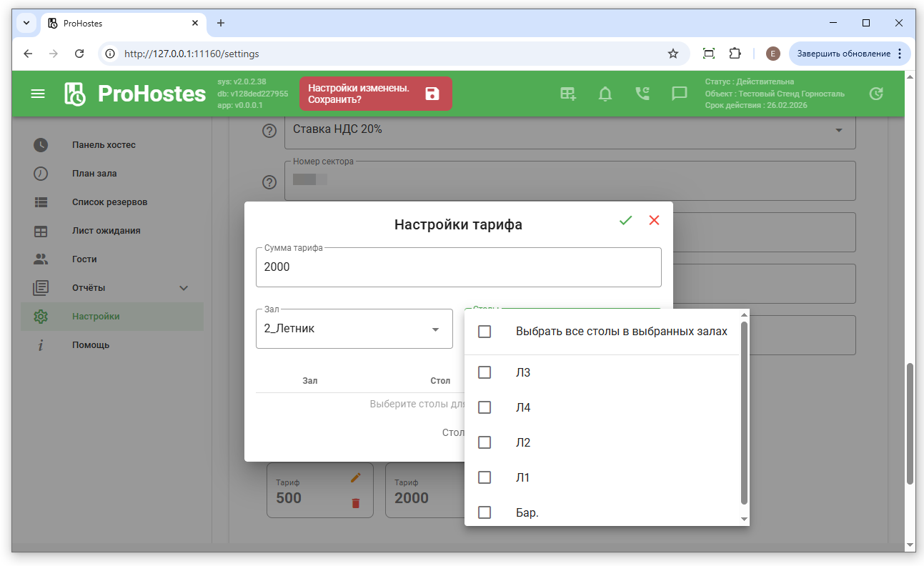Open Список резервов in sidebar

pyautogui.click(x=109, y=202)
